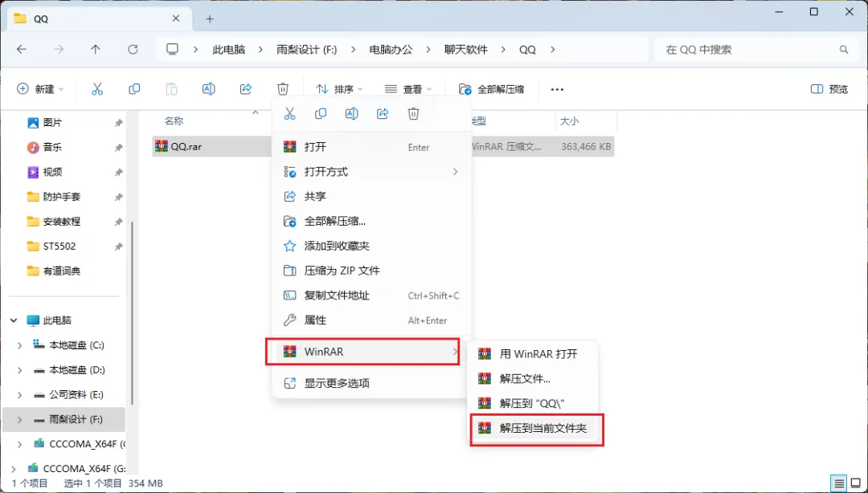Open a new tab with plus button
This screenshot has height=493, width=868.
coord(210,18)
